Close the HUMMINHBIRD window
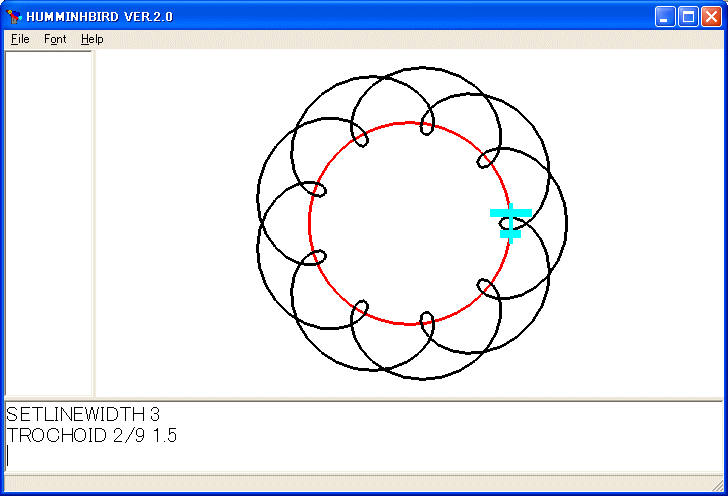 [711, 17]
